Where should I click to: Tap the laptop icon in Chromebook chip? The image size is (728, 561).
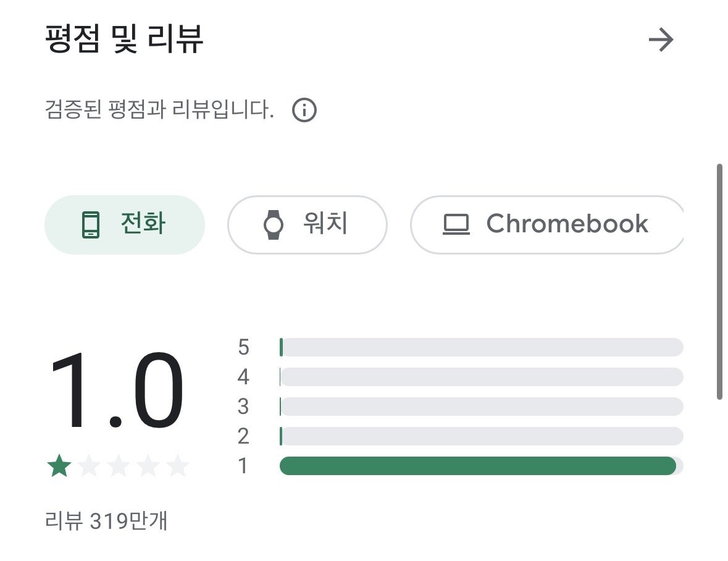[x=456, y=225]
